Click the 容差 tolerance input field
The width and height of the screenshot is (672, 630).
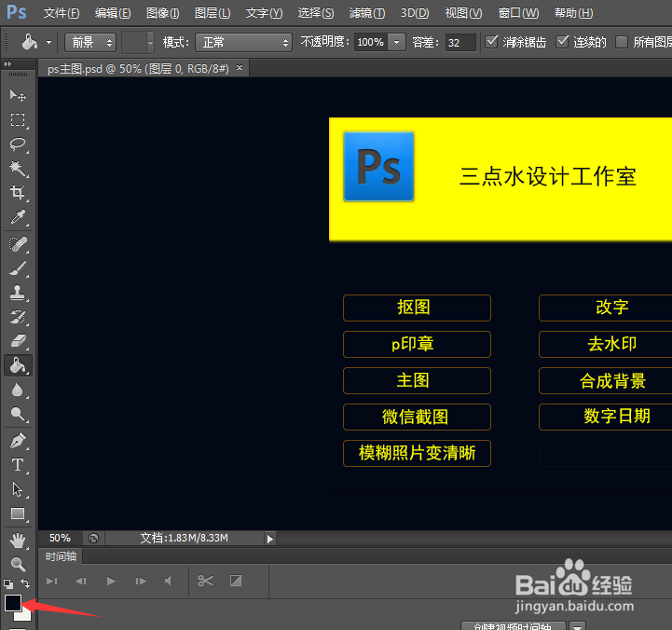point(460,43)
